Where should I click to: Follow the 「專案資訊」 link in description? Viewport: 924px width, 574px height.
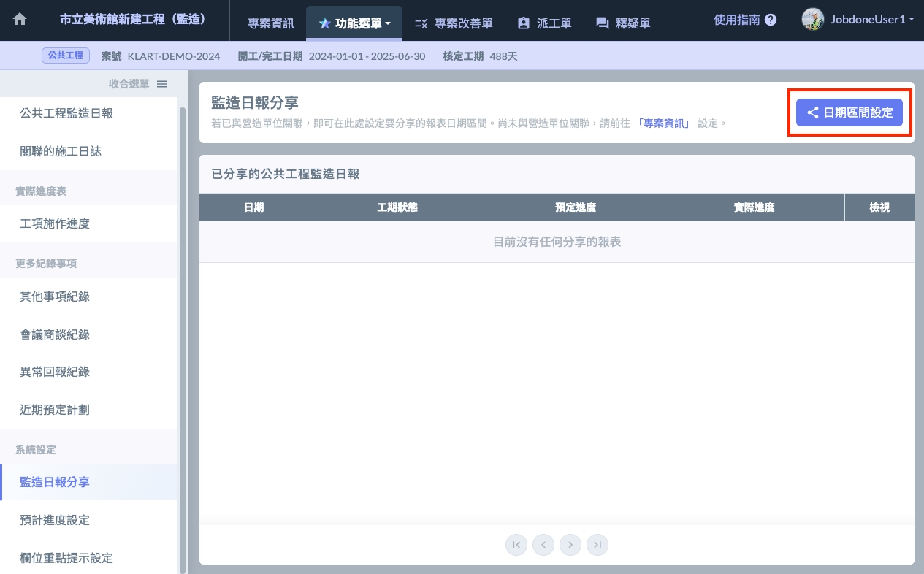coord(663,123)
